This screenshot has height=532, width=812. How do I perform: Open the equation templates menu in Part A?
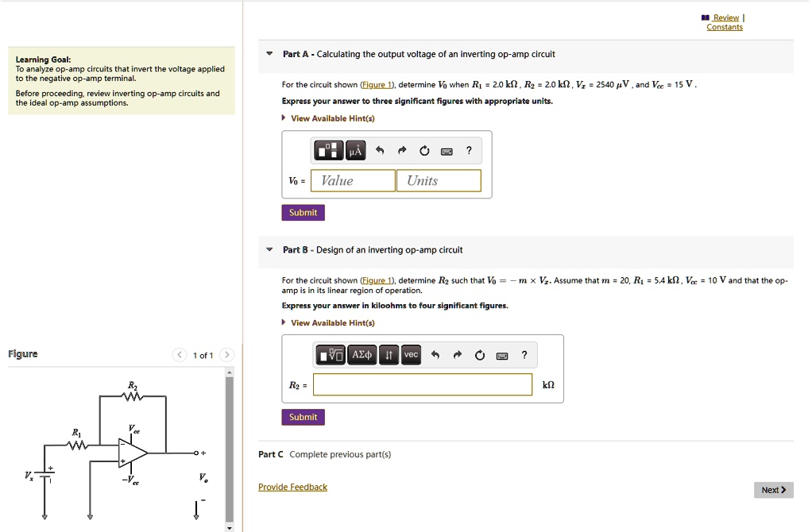328,150
